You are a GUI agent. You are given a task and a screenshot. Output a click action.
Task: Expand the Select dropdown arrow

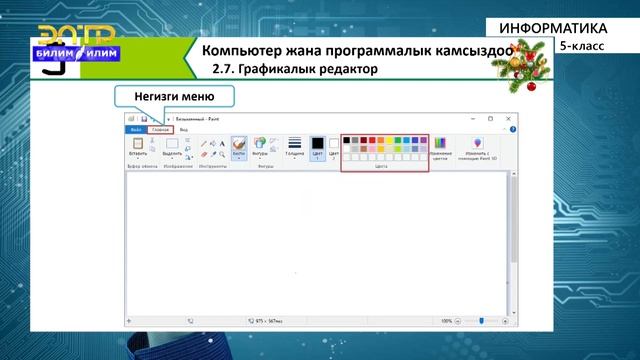(172, 158)
